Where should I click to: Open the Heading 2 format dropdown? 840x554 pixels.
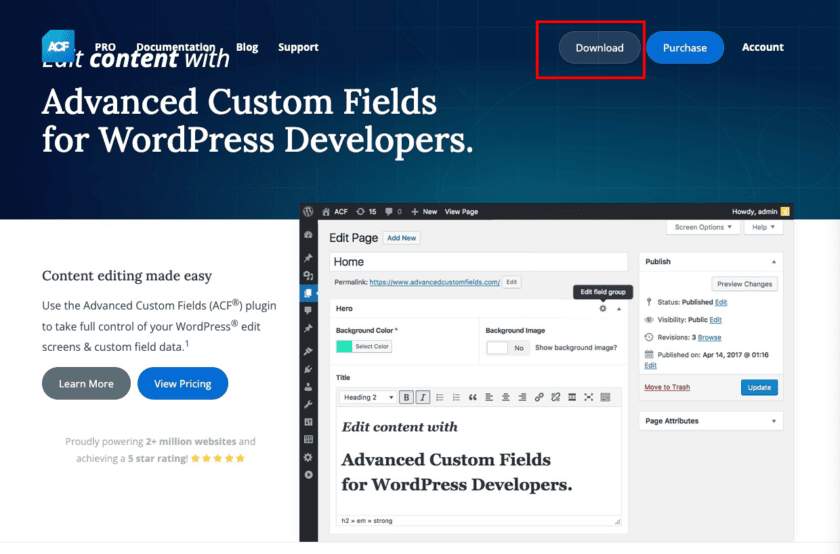(x=367, y=397)
